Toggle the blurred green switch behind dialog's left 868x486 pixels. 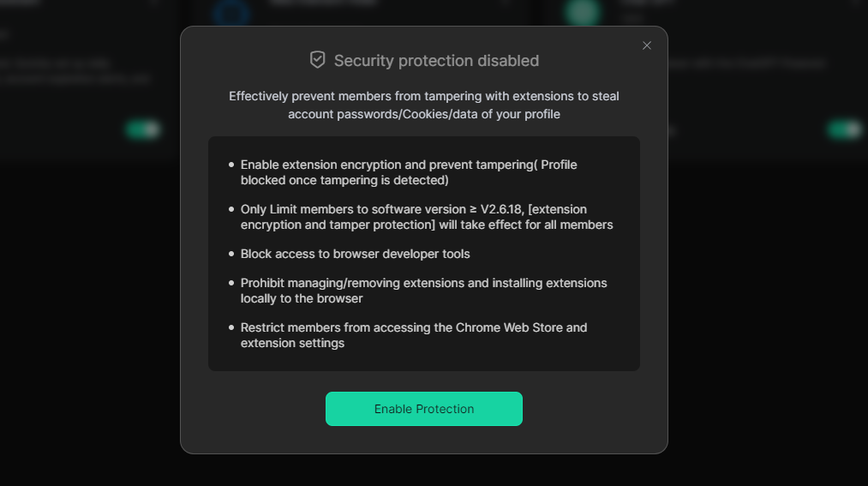click(143, 129)
